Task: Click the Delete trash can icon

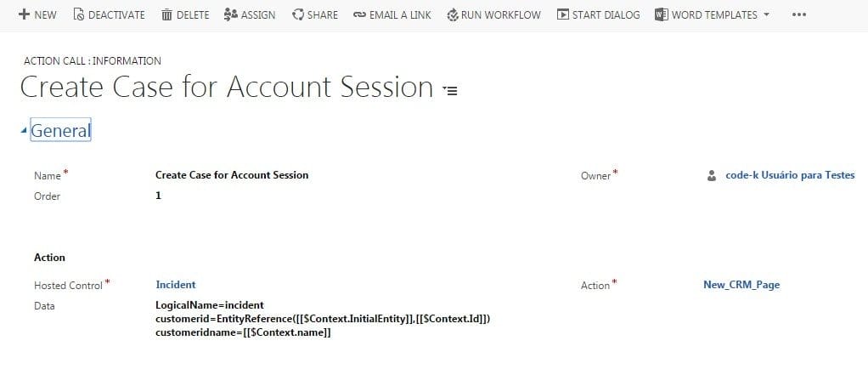Action: pyautogui.click(x=166, y=14)
